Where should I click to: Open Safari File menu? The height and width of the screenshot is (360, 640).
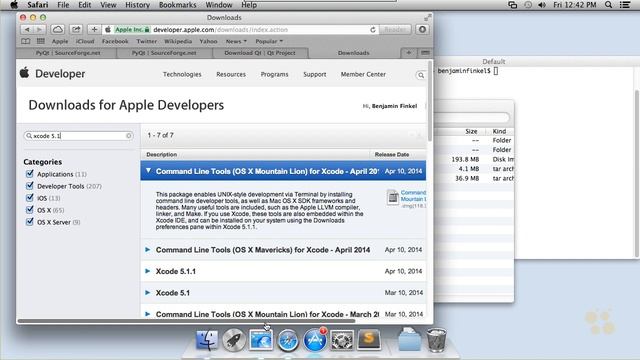pyautogui.click(x=63, y=5)
